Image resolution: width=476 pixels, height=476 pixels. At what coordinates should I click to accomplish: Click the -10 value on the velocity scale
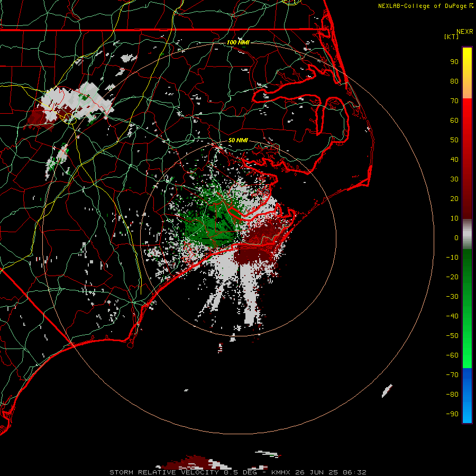(x=452, y=258)
